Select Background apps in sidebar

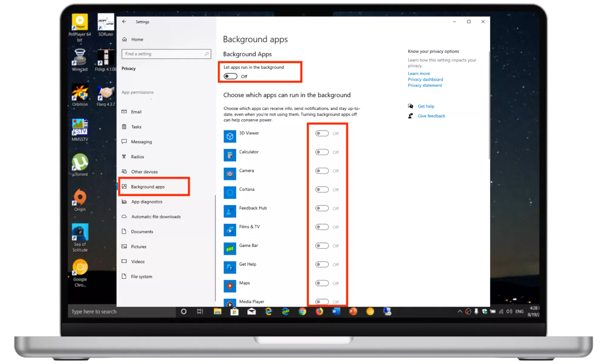[x=154, y=187]
